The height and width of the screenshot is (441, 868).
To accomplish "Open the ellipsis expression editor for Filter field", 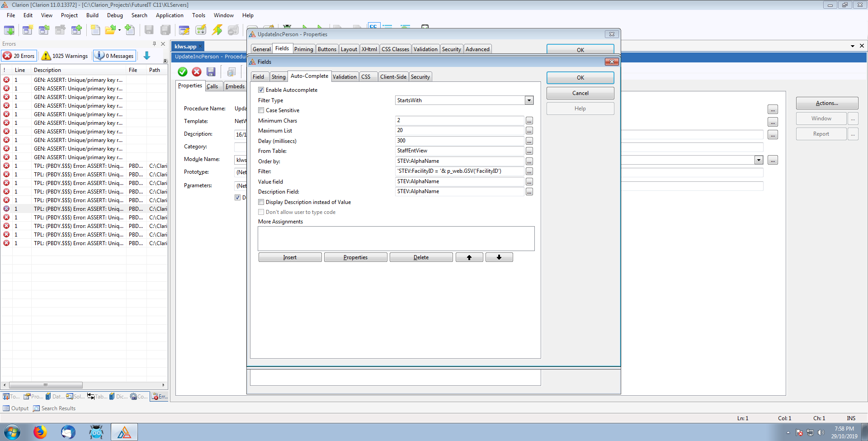I will tap(529, 171).
